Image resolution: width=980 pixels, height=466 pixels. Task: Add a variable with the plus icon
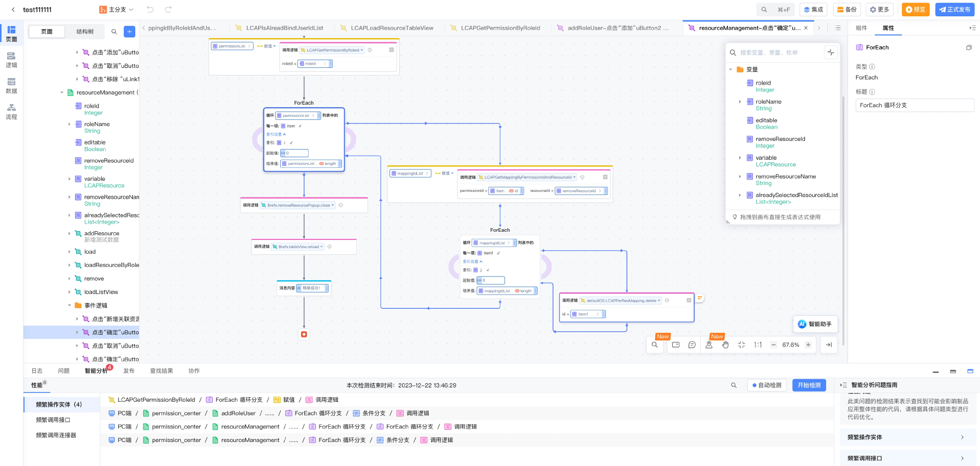coord(830,52)
